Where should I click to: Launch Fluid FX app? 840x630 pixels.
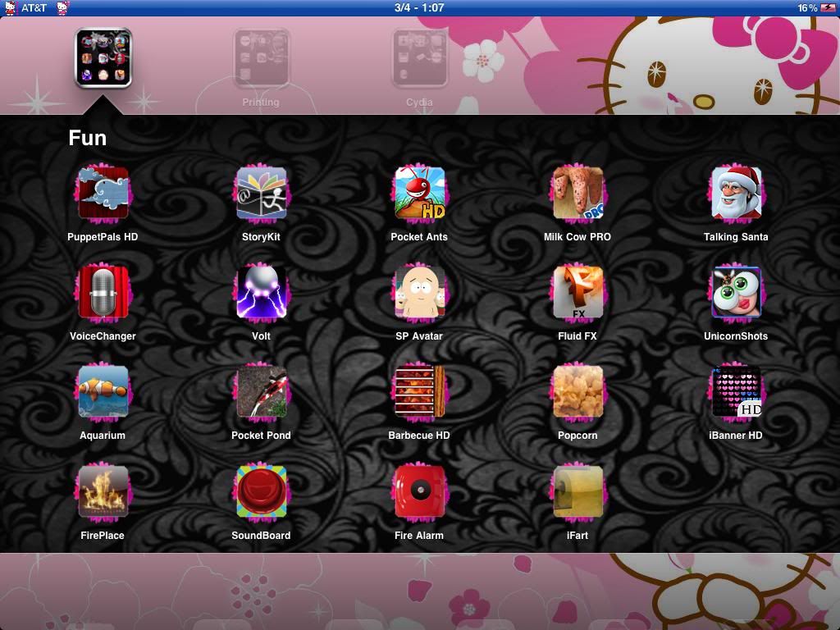tap(577, 293)
